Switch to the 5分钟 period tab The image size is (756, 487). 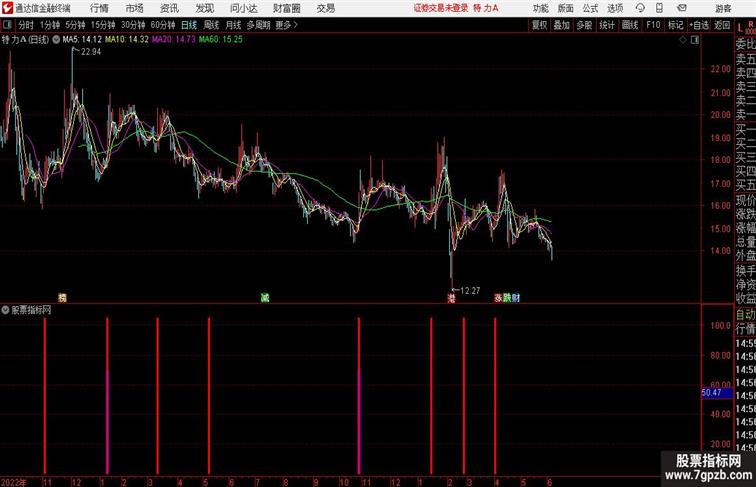click(75, 25)
